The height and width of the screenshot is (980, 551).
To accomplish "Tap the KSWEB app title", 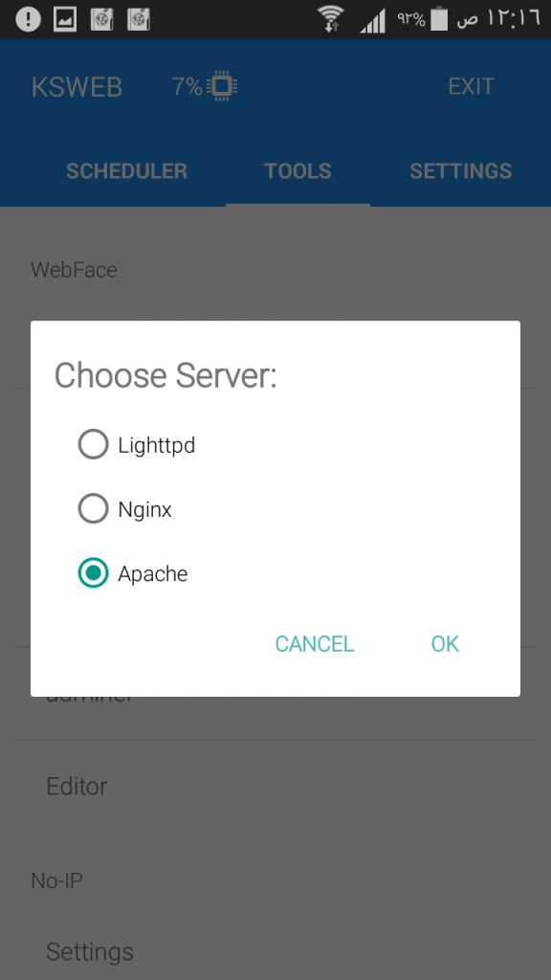I will click(x=77, y=87).
